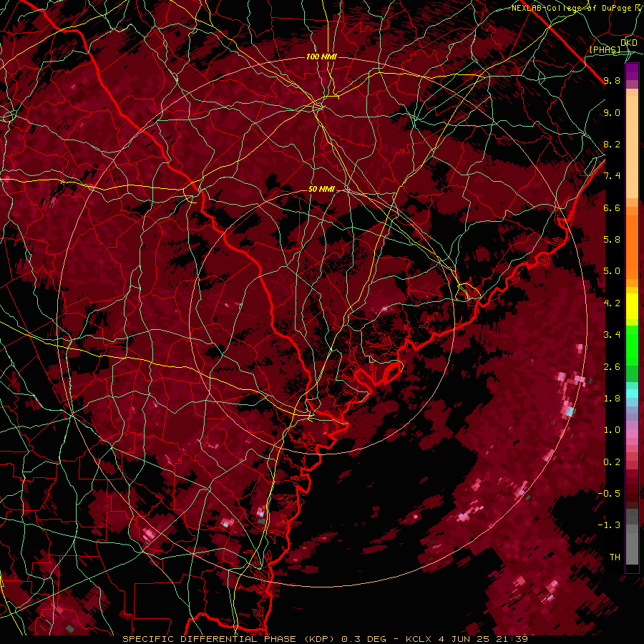
Task: Click the KCLX 4 JUN 25 21:39 timestamp
Action: pyautogui.click(x=467, y=639)
